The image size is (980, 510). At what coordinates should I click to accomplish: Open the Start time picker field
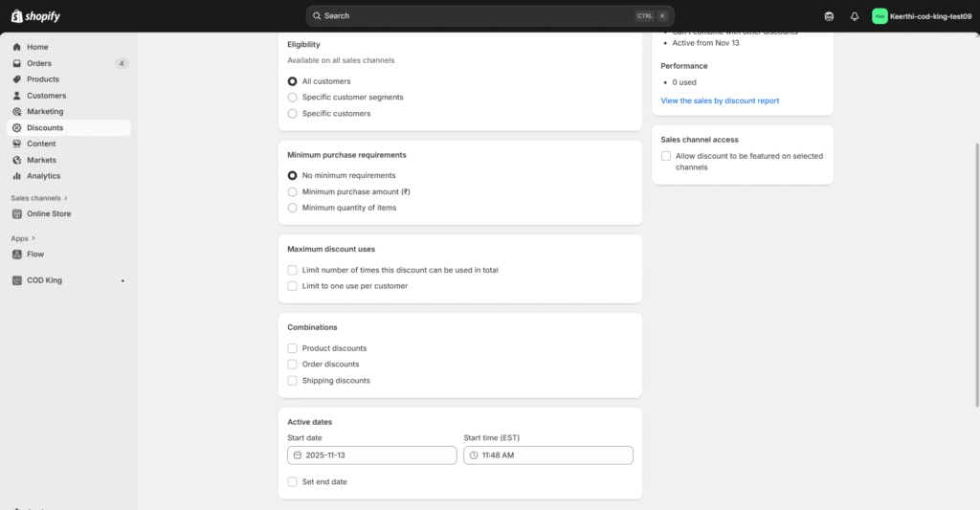click(x=548, y=455)
